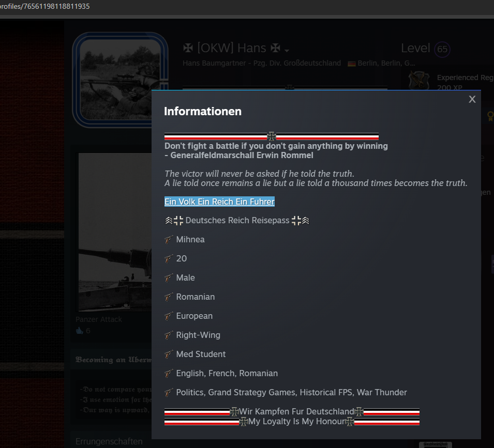
Task: Click the flag icon beside Berlin location
Action: coord(351,63)
